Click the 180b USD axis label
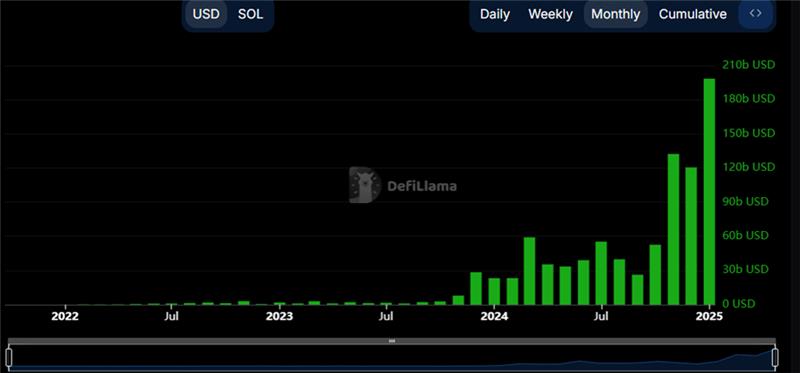 (x=749, y=98)
